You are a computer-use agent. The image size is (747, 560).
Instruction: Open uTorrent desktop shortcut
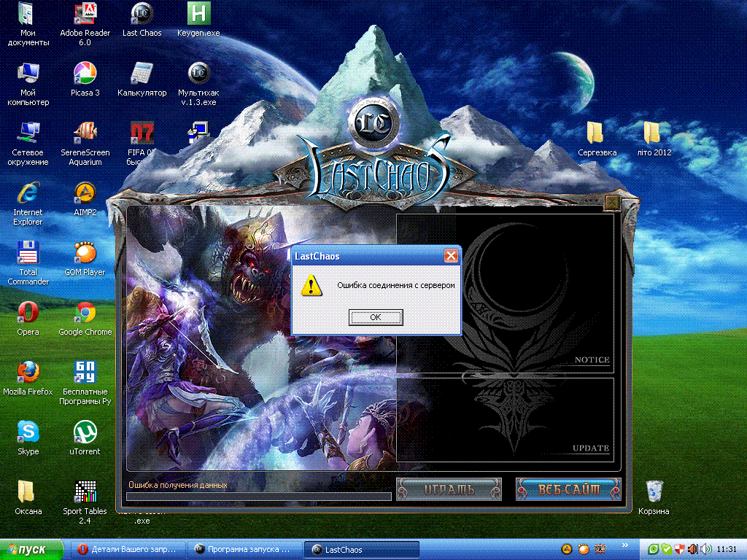click(x=85, y=438)
